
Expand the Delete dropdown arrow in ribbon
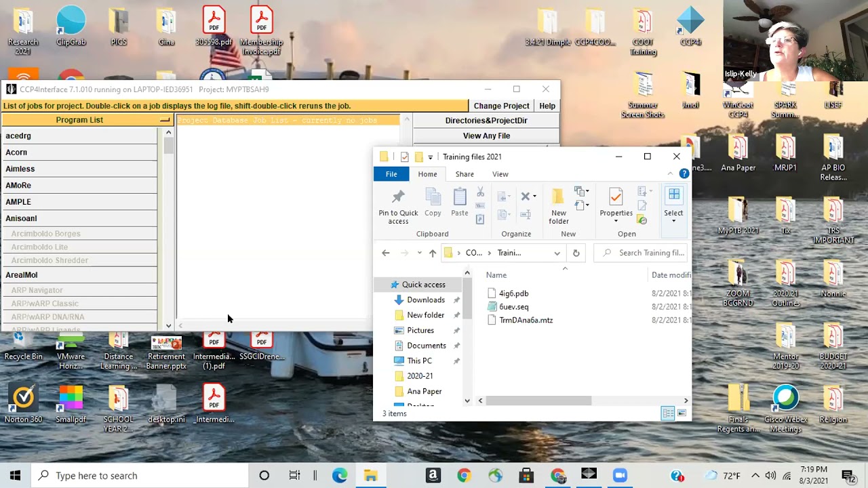coord(534,197)
